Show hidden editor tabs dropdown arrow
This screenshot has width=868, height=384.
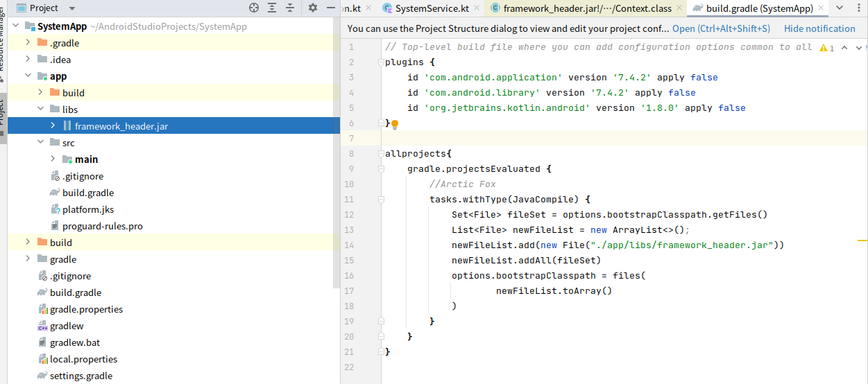point(840,8)
